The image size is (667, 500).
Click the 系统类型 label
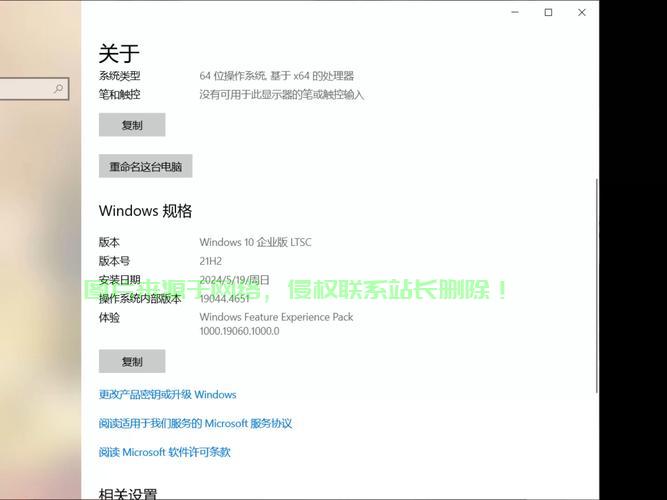coord(120,76)
